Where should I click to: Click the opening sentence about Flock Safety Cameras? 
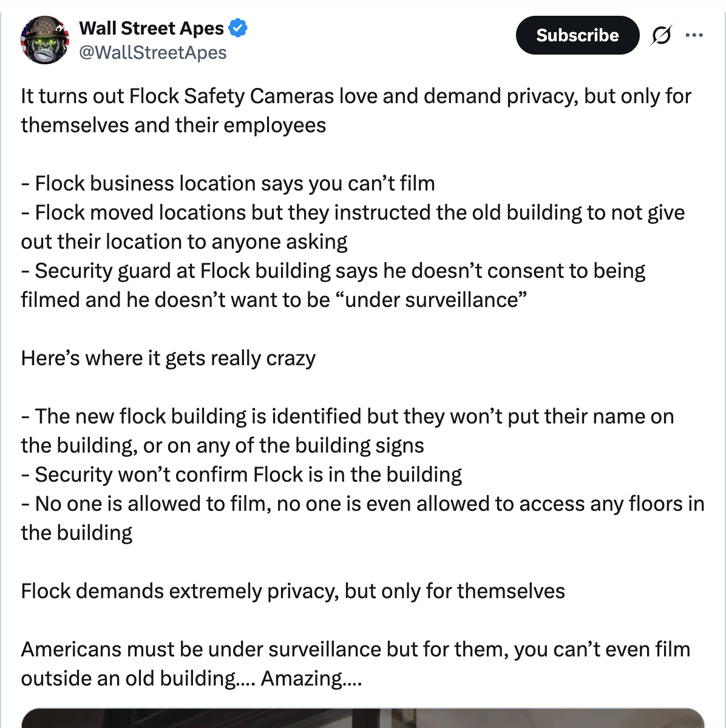(x=356, y=110)
